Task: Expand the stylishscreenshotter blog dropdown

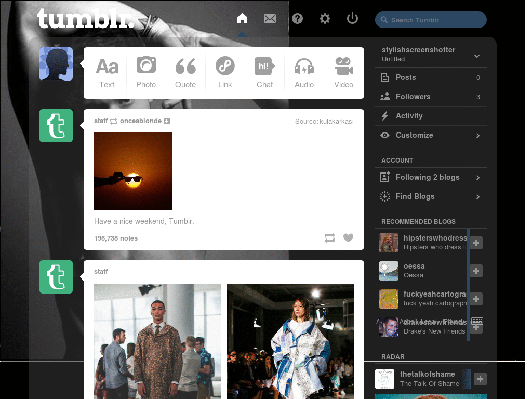Action: [477, 56]
